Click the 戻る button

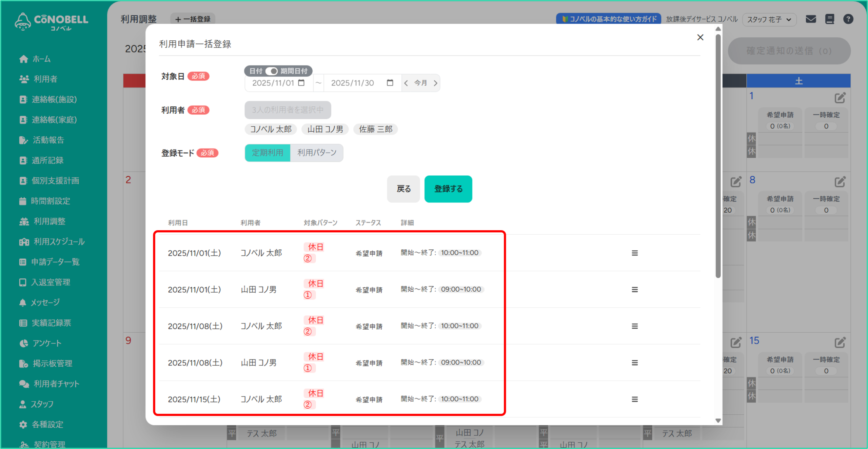403,189
